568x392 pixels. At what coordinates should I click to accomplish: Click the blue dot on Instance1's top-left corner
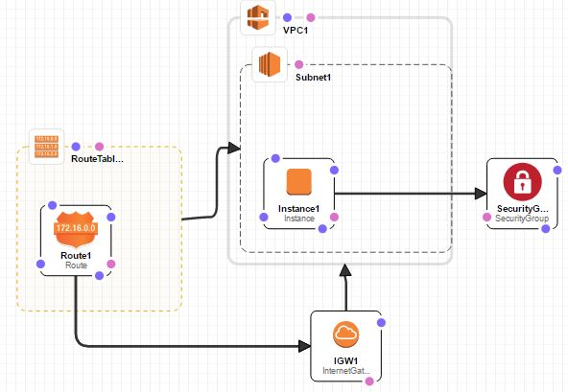[x=275, y=158]
